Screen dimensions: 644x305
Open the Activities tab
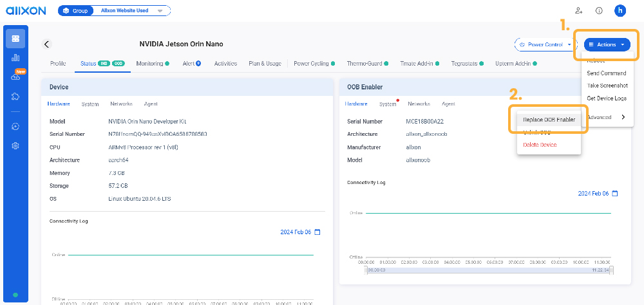pyautogui.click(x=225, y=64)
